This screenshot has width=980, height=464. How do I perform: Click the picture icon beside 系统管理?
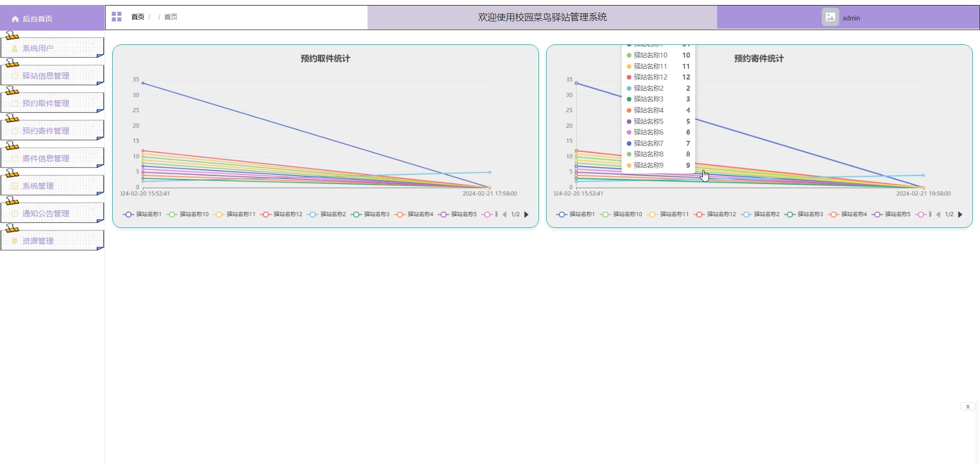[x=15, y=186]
